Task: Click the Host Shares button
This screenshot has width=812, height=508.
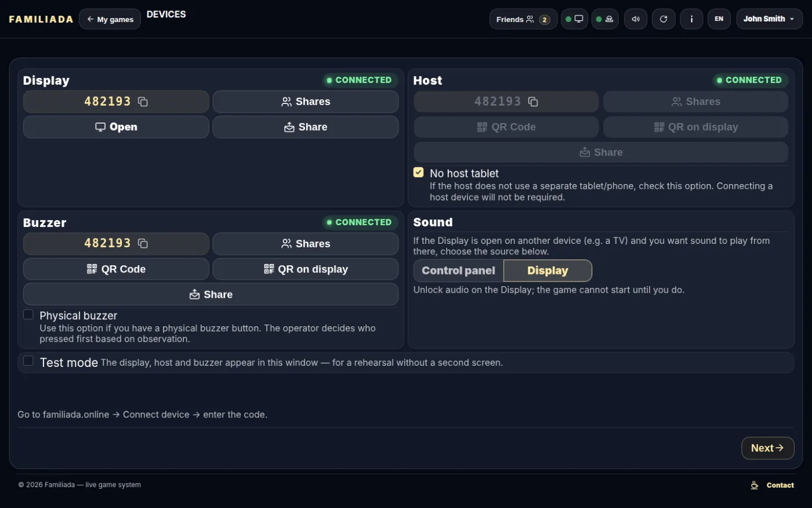Action: pos(696,102)
